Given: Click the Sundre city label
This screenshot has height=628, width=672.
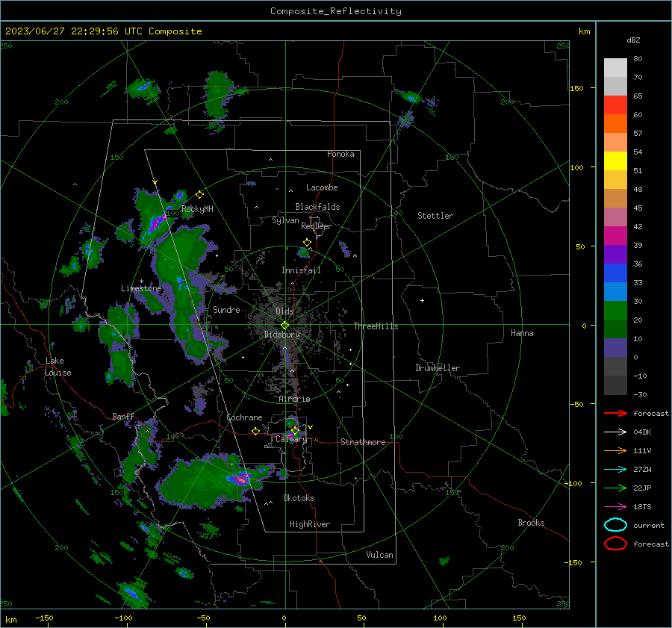Looking at the screenshot, I should pyautogui.click(x=226, y=310).
